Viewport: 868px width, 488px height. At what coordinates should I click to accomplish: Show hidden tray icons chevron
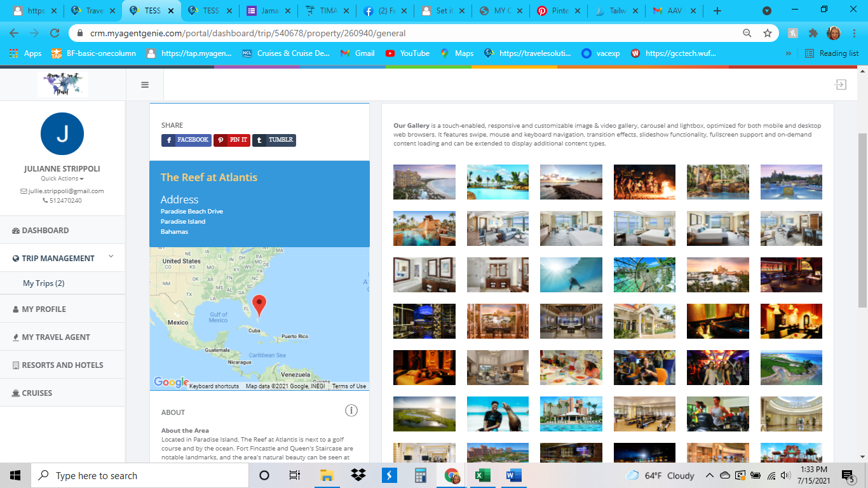pos(710,475)
